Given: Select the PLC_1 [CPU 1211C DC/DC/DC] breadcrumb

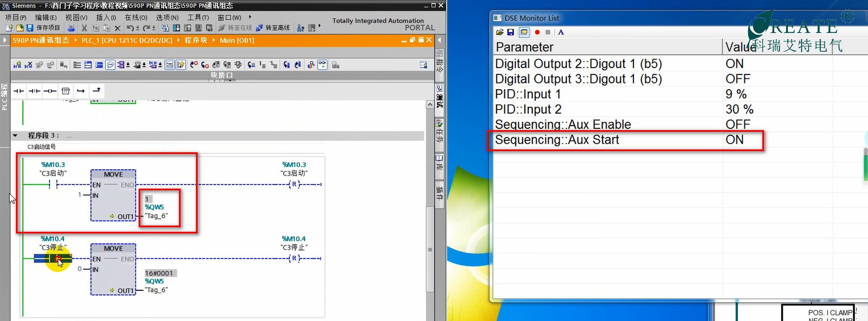Looking at the screenshot, I should (127, 40).
